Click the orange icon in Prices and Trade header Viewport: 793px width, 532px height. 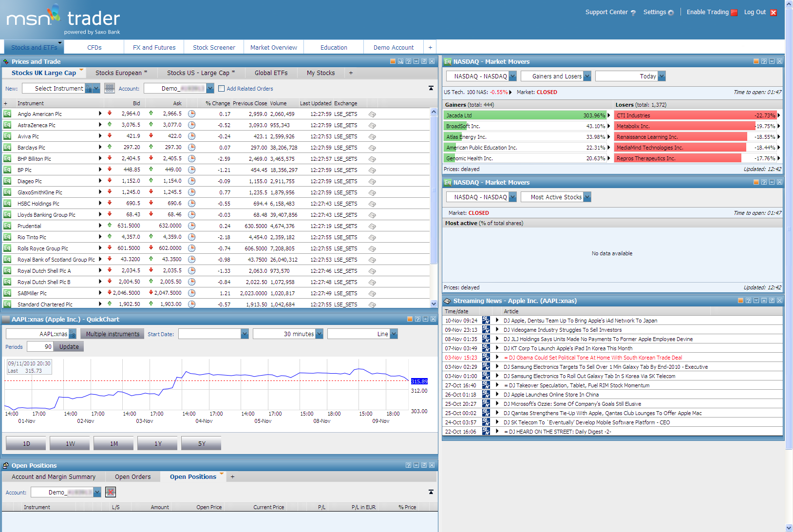(x=393, y=61)
